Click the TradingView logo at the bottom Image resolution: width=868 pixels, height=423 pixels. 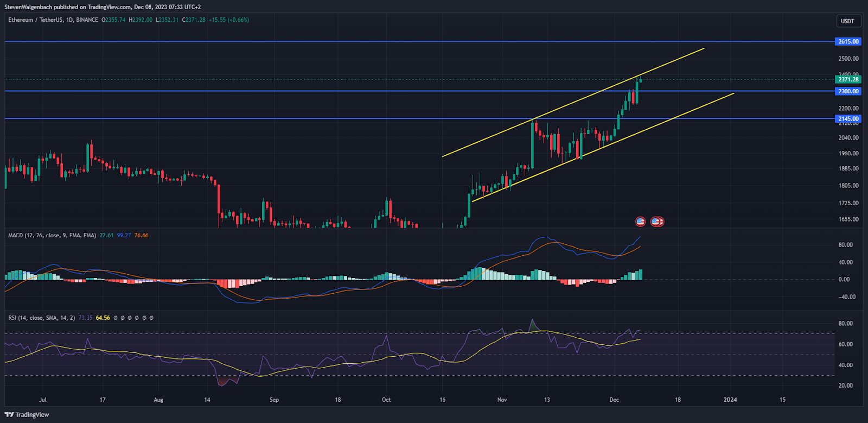(x=27, y=415)
